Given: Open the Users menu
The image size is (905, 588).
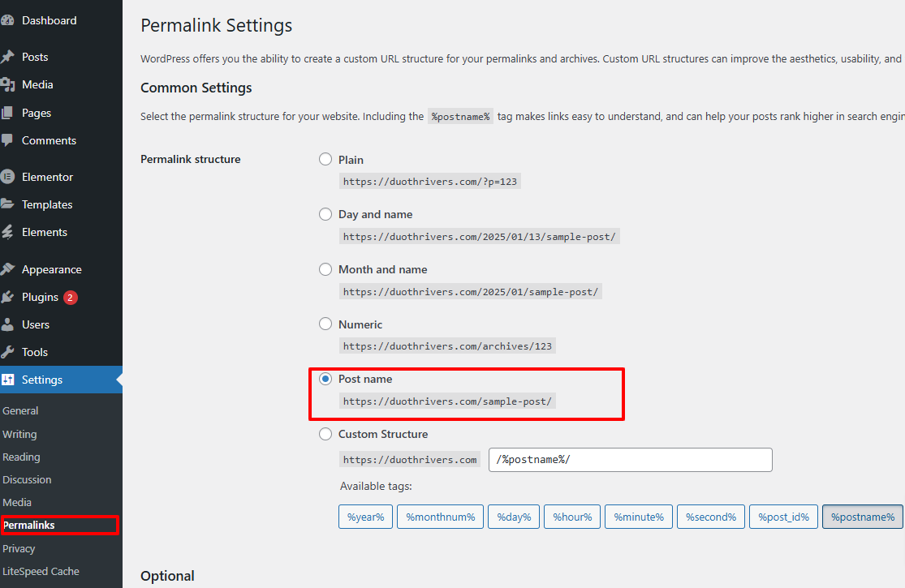Looking at the screenshot, I should (36, 324).
